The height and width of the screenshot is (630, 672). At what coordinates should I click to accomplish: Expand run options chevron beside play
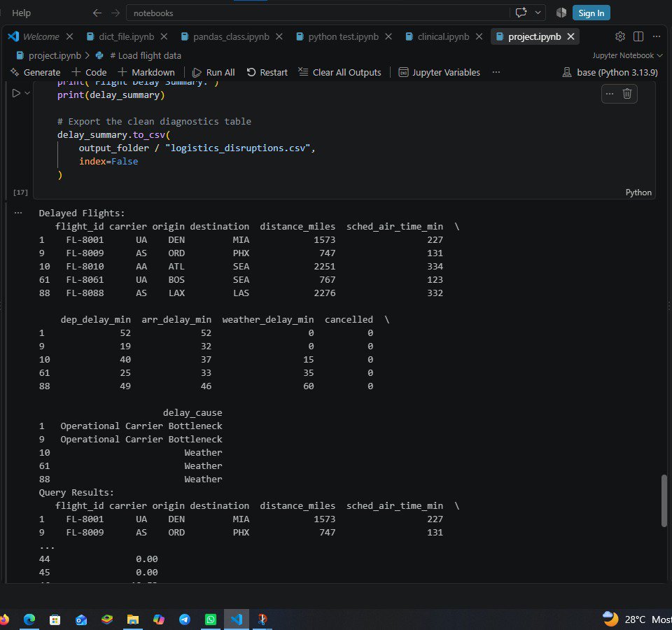(x=27, y=93)
